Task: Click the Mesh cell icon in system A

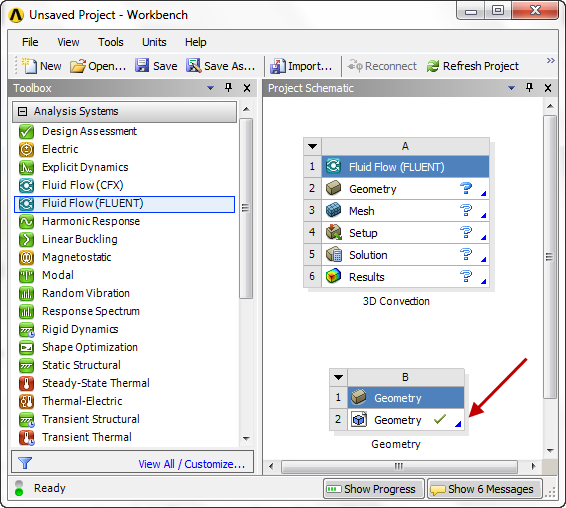Action: [x=334, y=210]
